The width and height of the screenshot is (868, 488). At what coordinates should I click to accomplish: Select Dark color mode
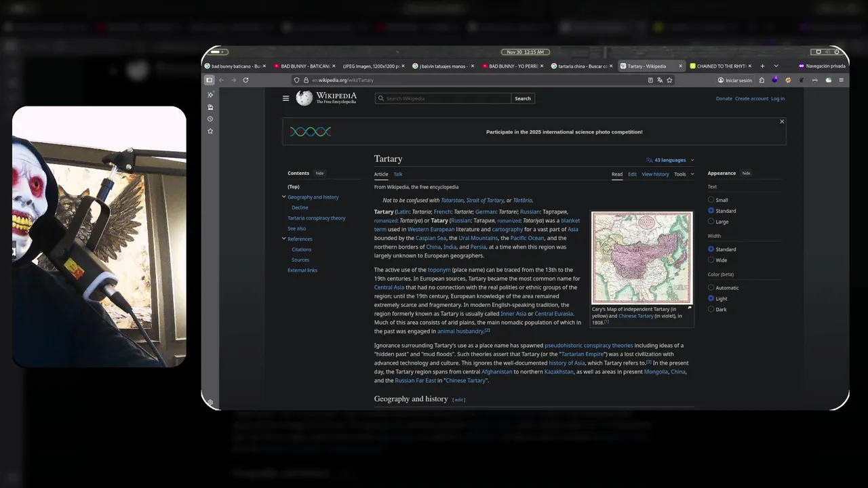click(711, 309)
